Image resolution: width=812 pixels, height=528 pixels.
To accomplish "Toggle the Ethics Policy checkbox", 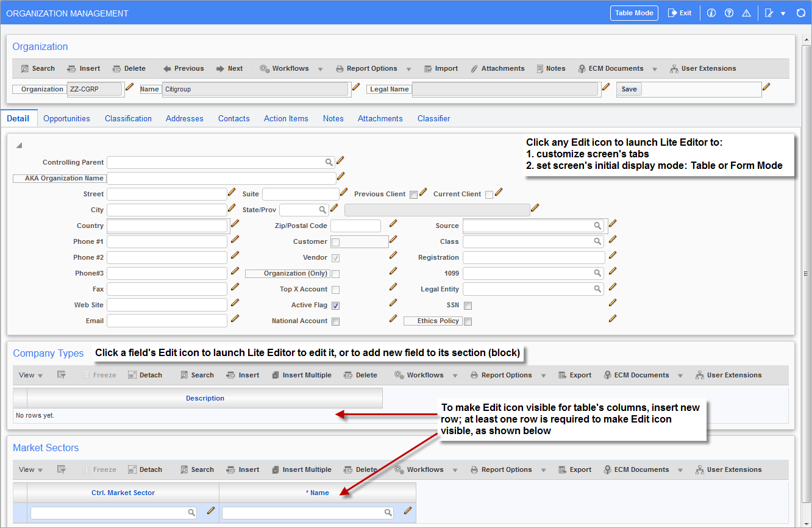I will pyautogui.click(x=468, y=321).
